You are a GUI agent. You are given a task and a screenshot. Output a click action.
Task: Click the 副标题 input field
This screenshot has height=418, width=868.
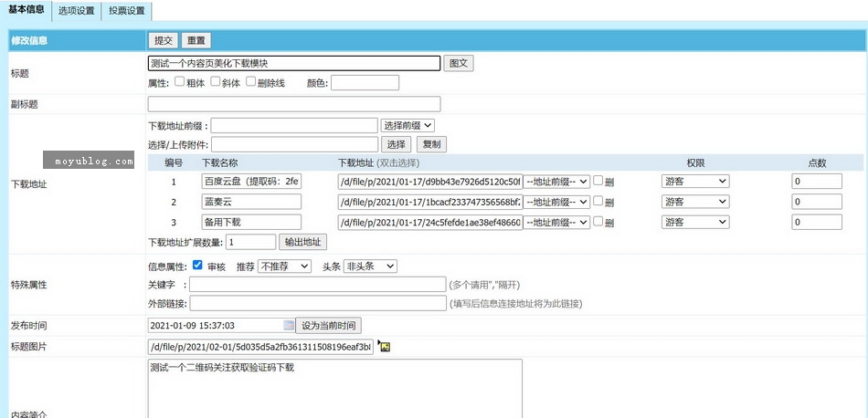293,104
